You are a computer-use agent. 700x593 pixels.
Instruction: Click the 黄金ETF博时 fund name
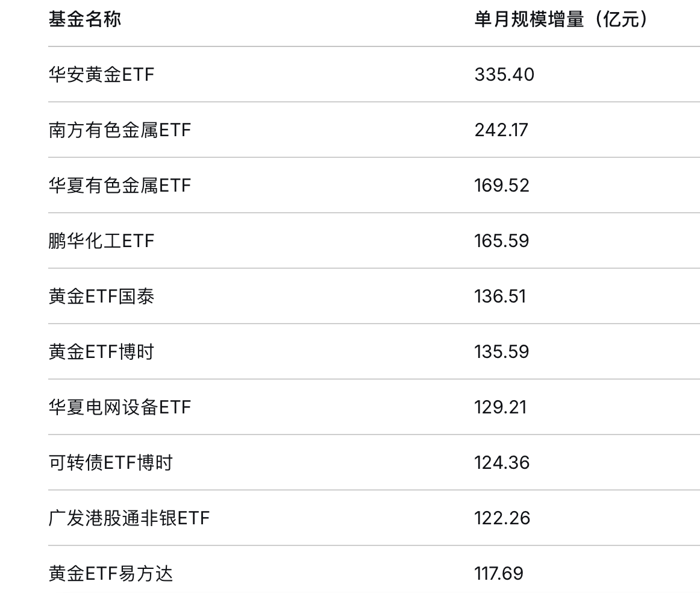pos(101,352)
